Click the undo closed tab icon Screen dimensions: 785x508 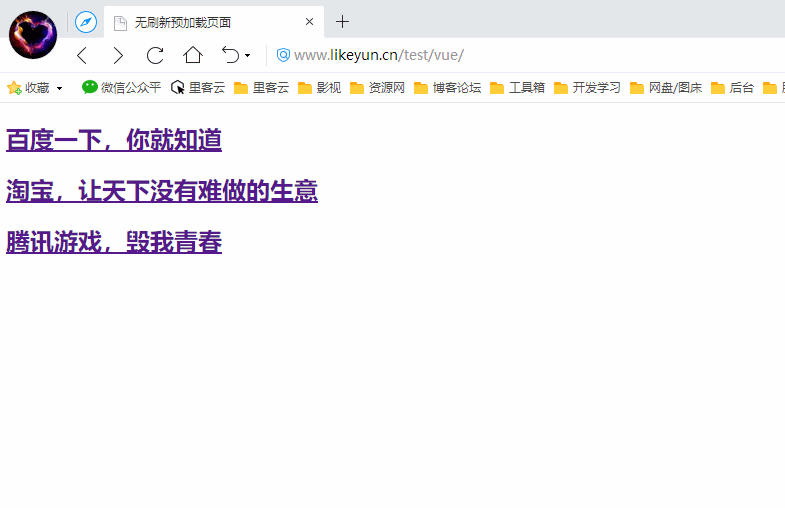click(x=230, y=55)
